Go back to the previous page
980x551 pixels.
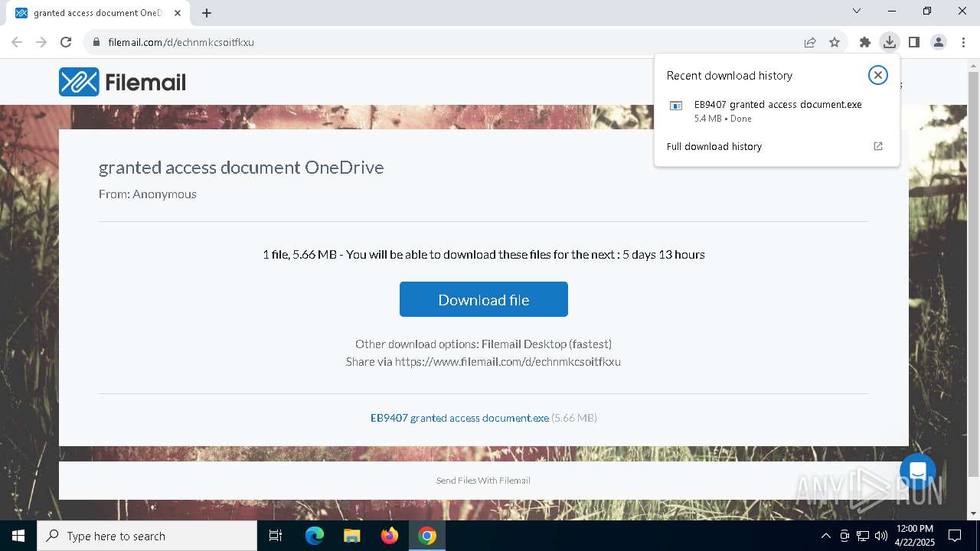17,42
